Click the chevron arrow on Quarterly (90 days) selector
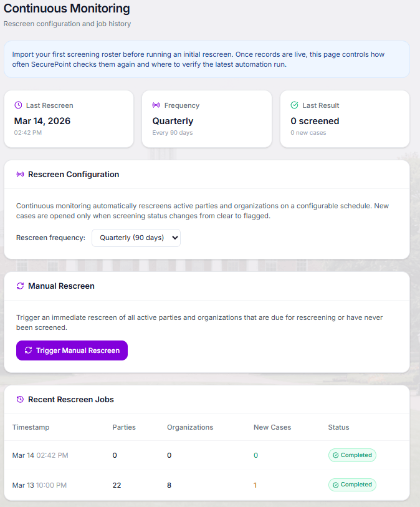Image resolution: width=420 pixels, height=507 pixels. tap(174, 238)
